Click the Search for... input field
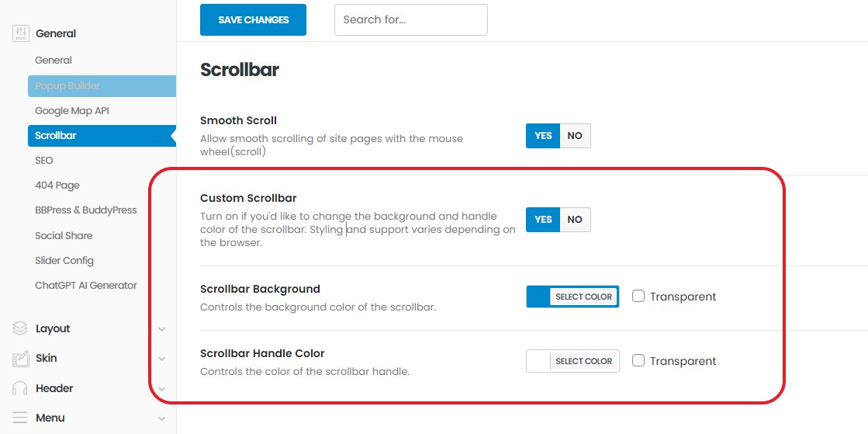The image size is (868, 434). (410, 20)
